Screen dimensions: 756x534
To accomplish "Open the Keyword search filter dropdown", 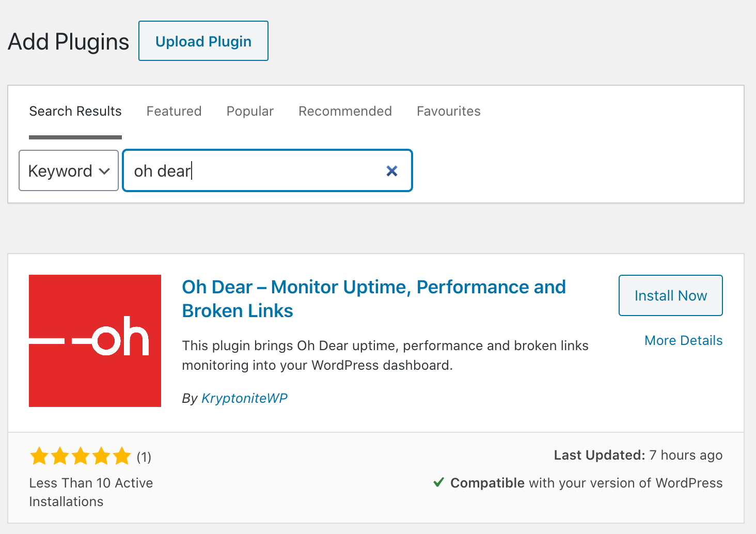I will click(x=68, y=170).
